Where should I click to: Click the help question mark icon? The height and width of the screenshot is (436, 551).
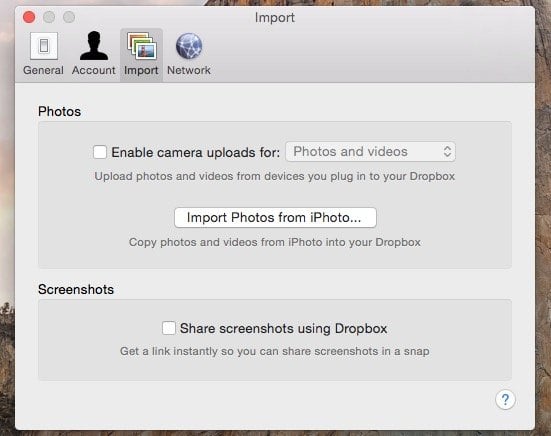tap(505, 399)
